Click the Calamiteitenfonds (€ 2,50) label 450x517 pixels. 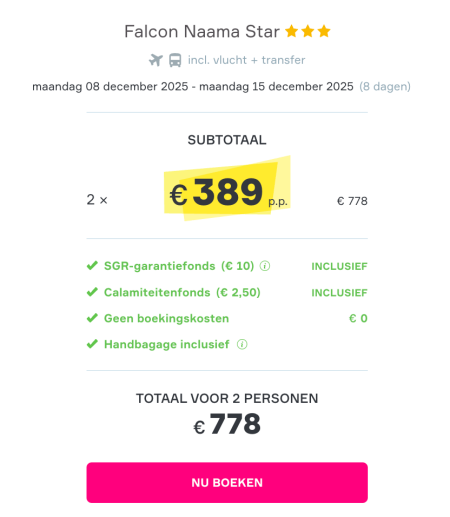[182, 292]
